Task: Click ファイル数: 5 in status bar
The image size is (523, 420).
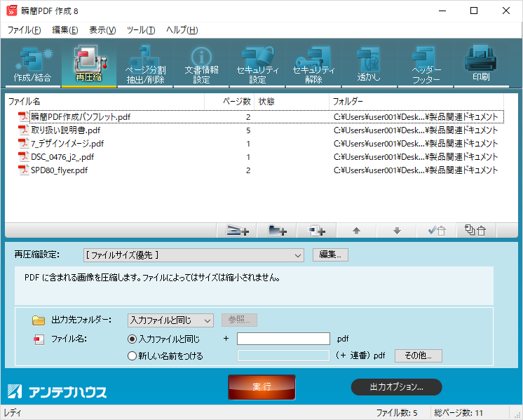Action: click(x=397, y=413)
